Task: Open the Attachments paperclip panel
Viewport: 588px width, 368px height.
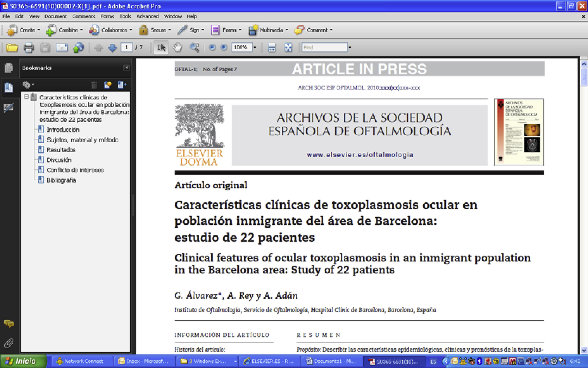Action: 9,343
